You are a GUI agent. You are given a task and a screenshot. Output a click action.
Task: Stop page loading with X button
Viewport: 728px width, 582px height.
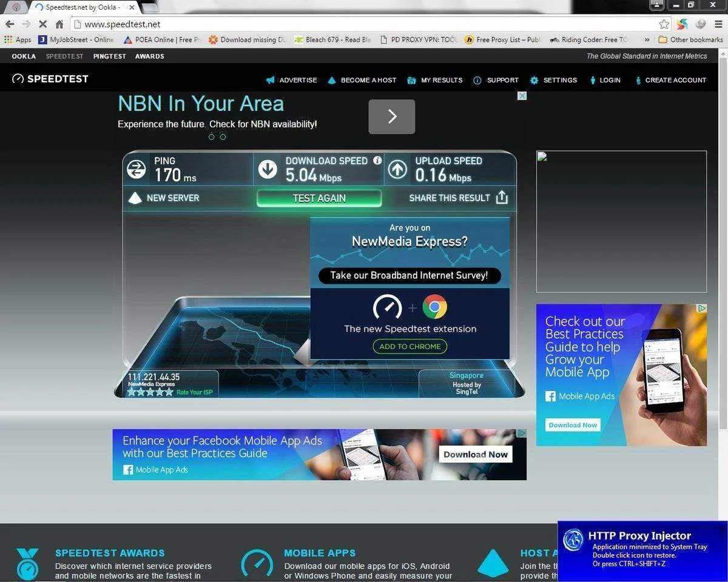tap(43, 24)
